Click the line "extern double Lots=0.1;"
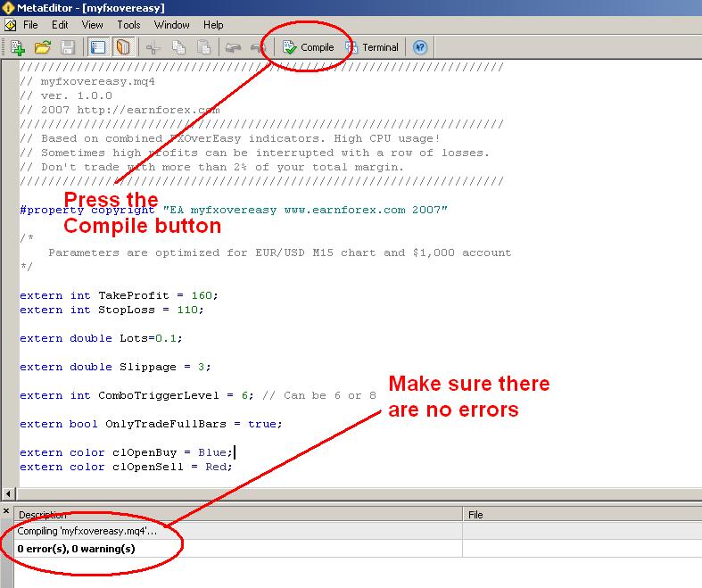Viewport: 702px width, 588px height. 101,338
